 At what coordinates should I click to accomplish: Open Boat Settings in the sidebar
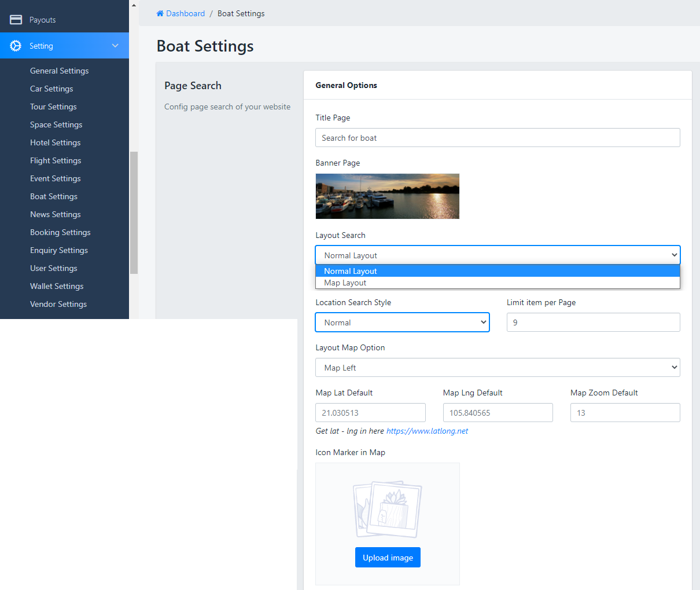(x=54, y=196)
